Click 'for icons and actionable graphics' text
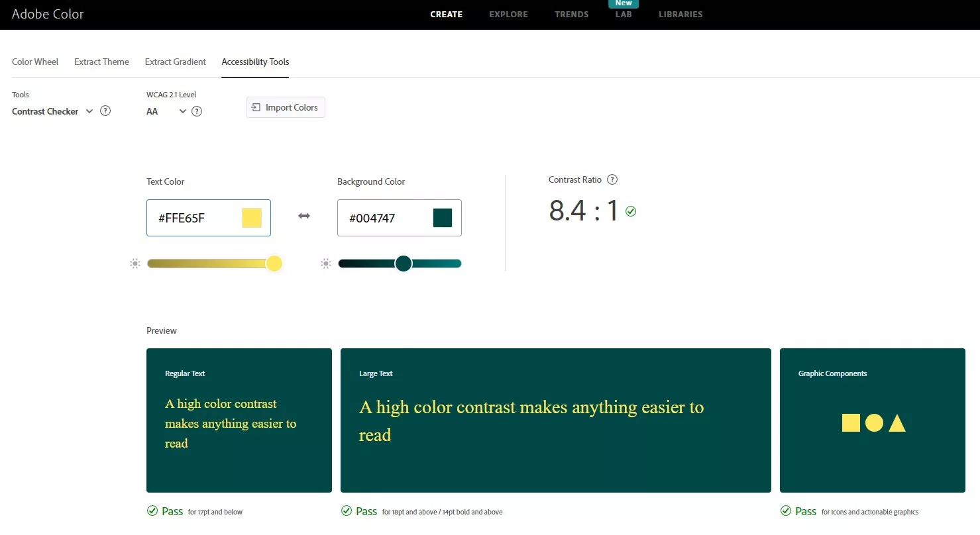Viewport: 980px width, 535px height. coord(870,512)
